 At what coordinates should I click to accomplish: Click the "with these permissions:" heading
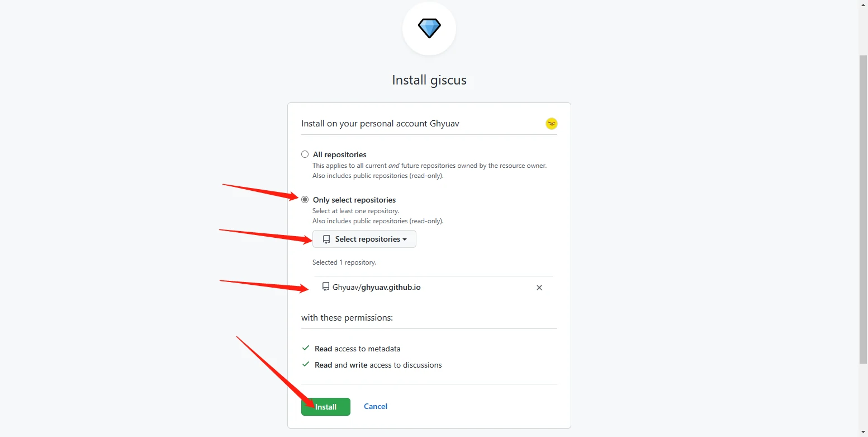click(347, 318)
